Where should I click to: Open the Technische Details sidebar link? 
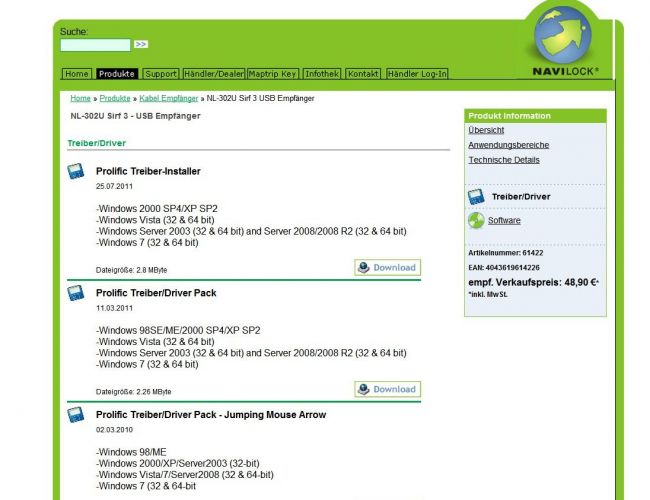click(x=504, y=160)
